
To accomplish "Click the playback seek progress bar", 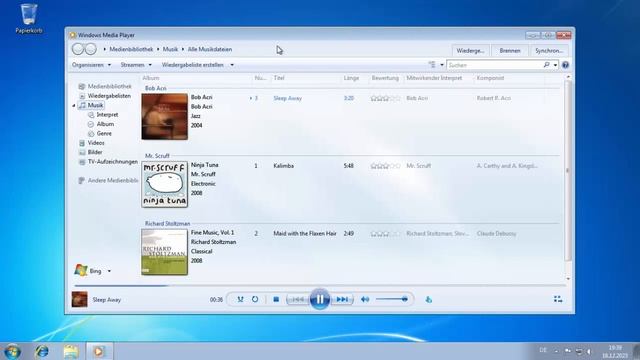I will tap(320, 286).
